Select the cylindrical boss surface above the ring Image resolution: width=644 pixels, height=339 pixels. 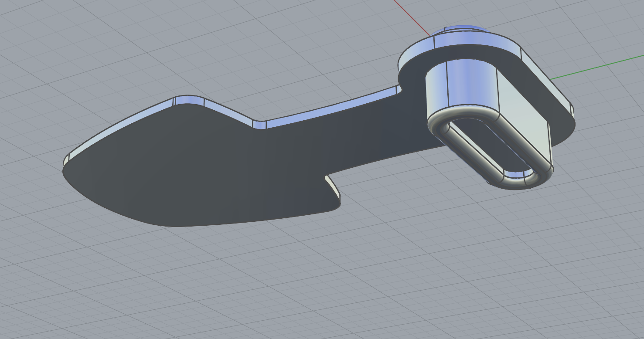473,84
